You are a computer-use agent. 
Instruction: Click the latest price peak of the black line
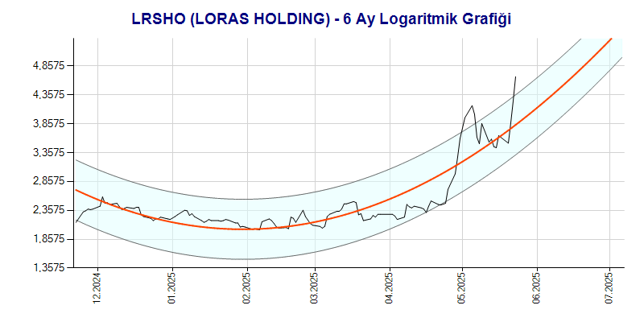(x=515, y=76)
